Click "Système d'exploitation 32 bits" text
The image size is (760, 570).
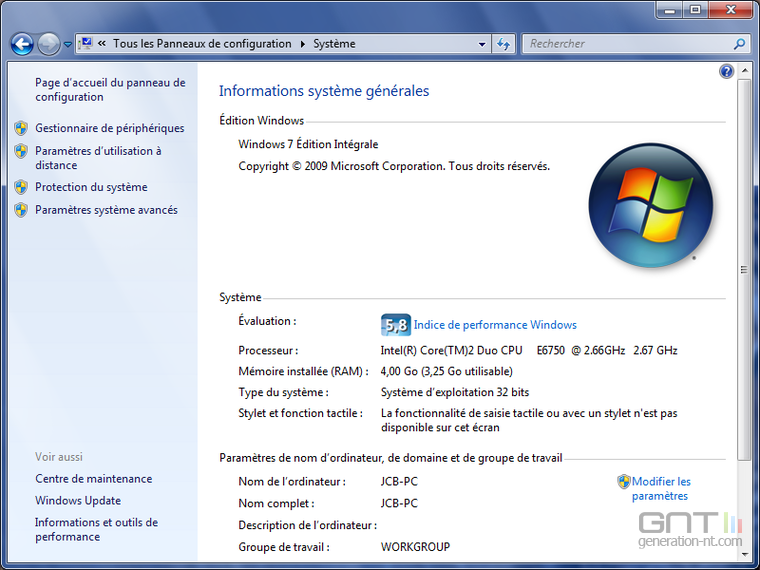pyautogui.click(x=455, y=392)
